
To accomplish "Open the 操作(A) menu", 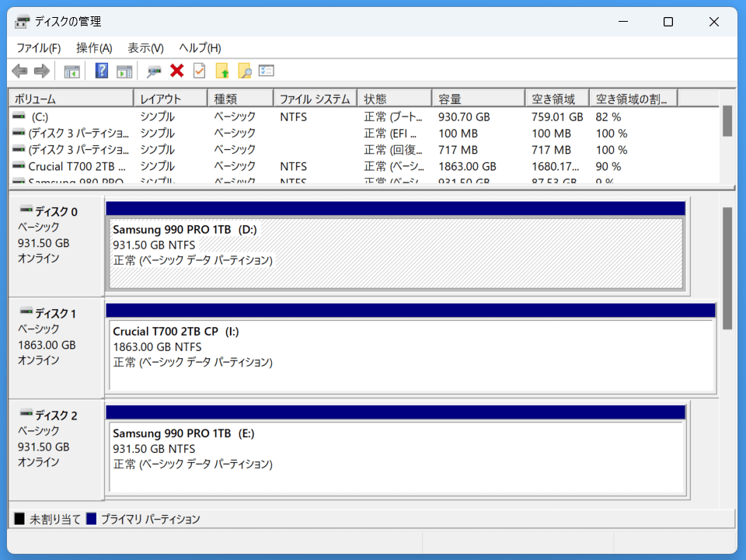I will coord(94,47).
